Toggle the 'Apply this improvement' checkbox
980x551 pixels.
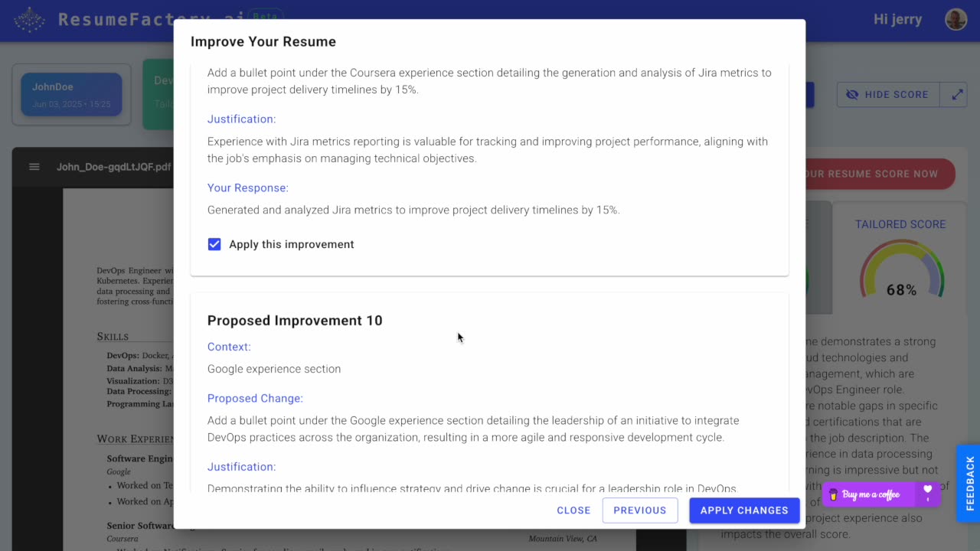point(214,244)
